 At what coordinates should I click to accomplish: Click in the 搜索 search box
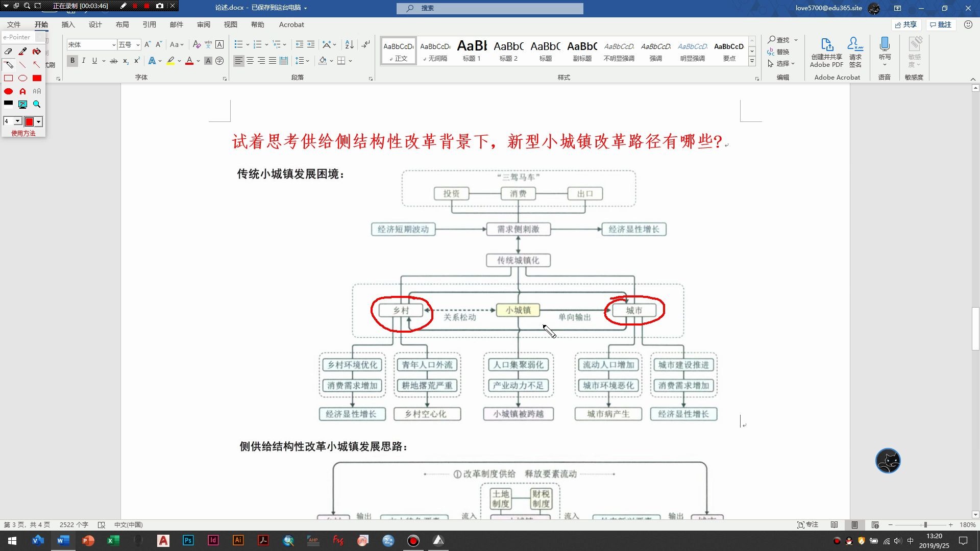coord(490,8)
